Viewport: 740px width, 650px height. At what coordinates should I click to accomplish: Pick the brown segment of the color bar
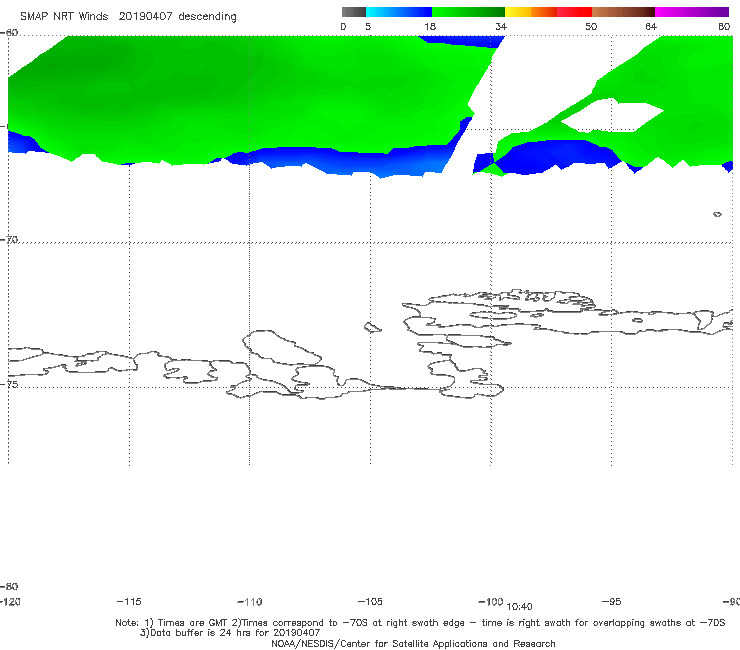click(x=623, y=12)
